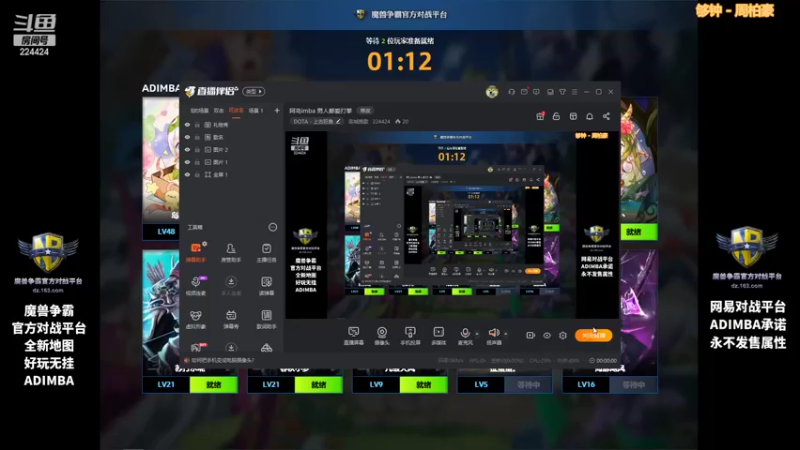Open the 弹幕助手 danmaku assistant tool

click(195, 253)
